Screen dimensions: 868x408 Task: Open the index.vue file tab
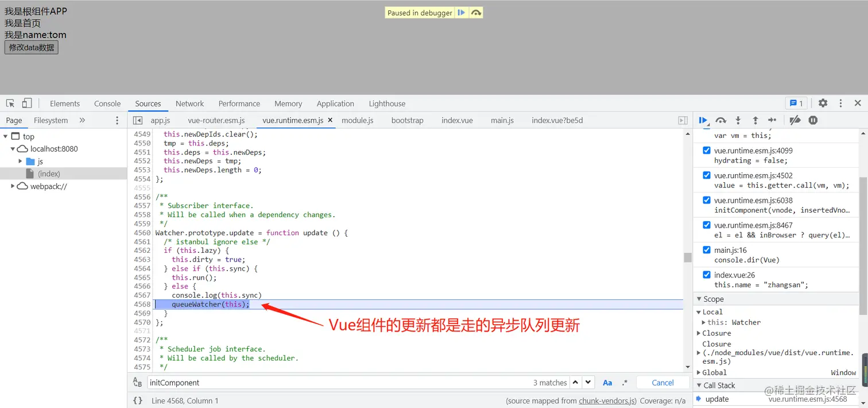tap(457, 120)
